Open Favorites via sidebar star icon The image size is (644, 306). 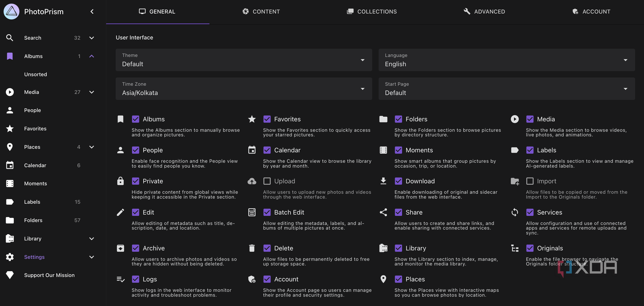[x=10, y=129]
